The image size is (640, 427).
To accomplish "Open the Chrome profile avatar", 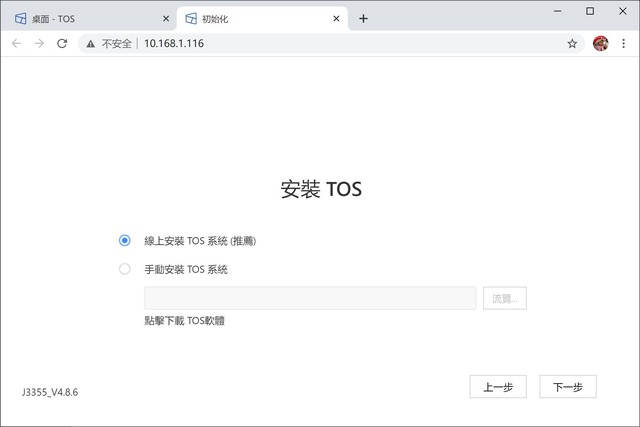I will 600,43.
